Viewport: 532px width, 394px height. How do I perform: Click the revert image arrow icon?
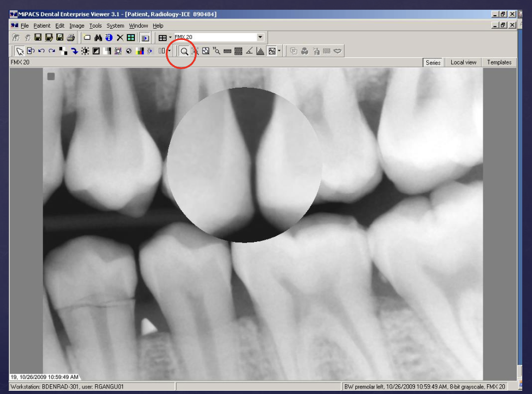point(30,51)
